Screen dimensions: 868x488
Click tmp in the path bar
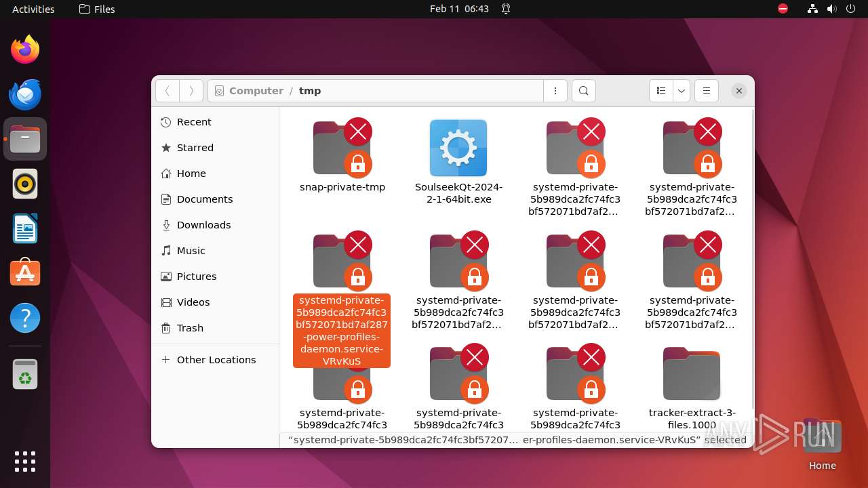click(x=310, y=91)
